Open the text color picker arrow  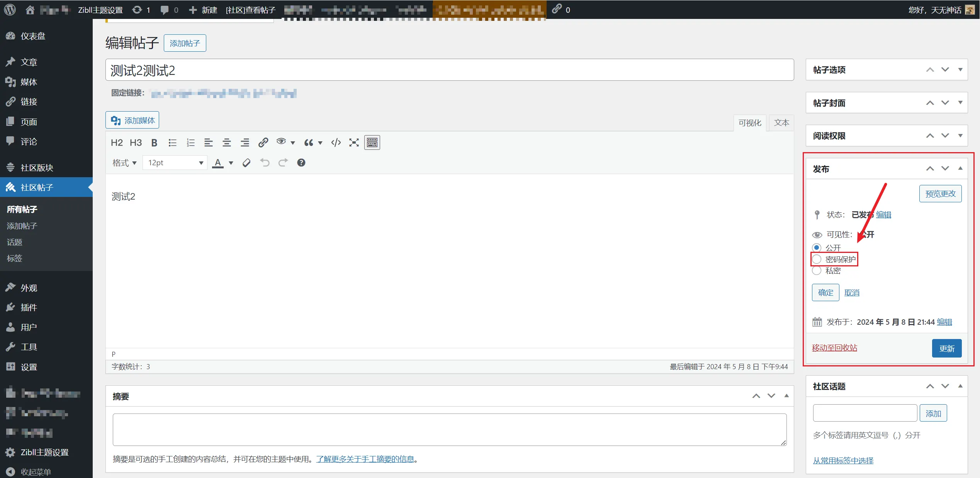[231, 163]
